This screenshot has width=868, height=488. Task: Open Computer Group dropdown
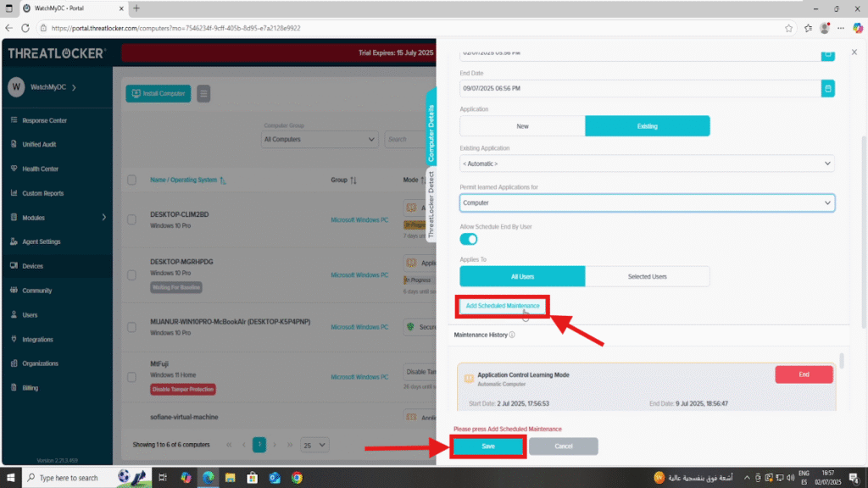click(x=320, y=140)
